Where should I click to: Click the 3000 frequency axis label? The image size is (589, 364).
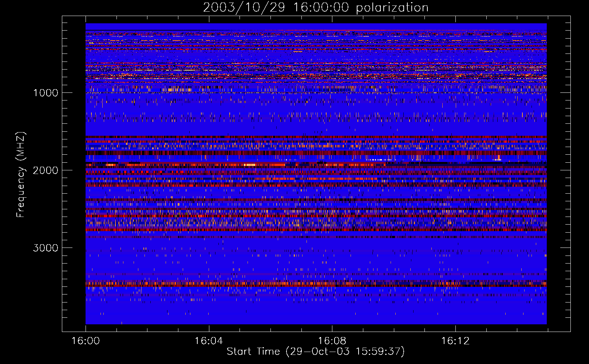46,248
